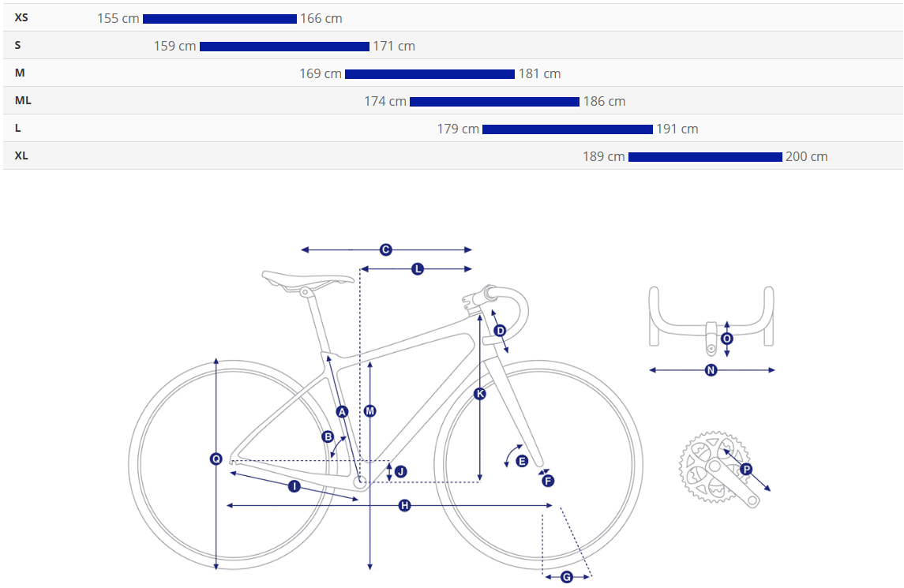This screenshot has width=904, height=588.
Task: Select the N handlebar width marker
Action: (711, 370)
